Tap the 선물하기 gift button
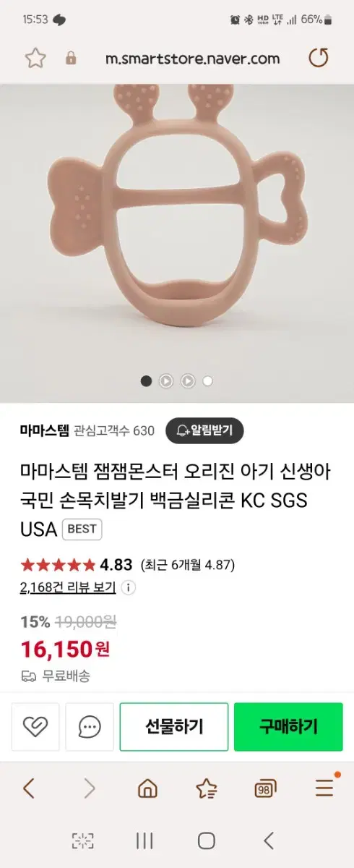The width and height of the screenshot is (354, 868). [174, 726]
